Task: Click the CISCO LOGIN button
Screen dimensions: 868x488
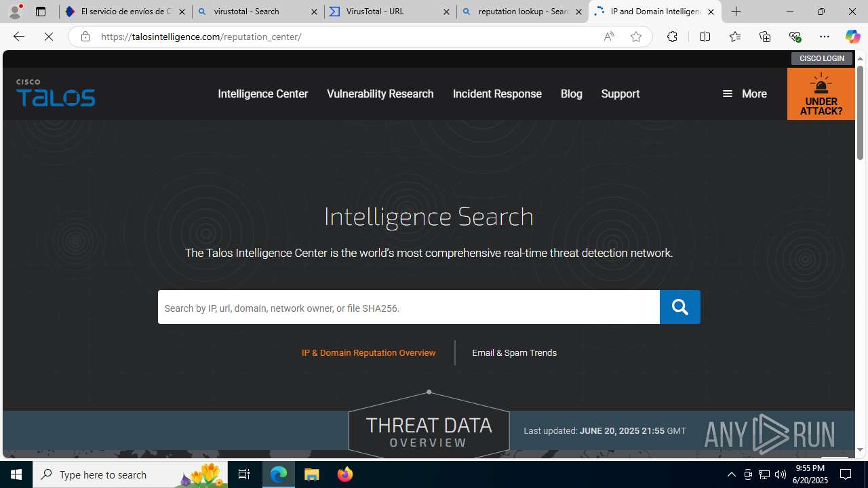Action: tap(821, 58)
